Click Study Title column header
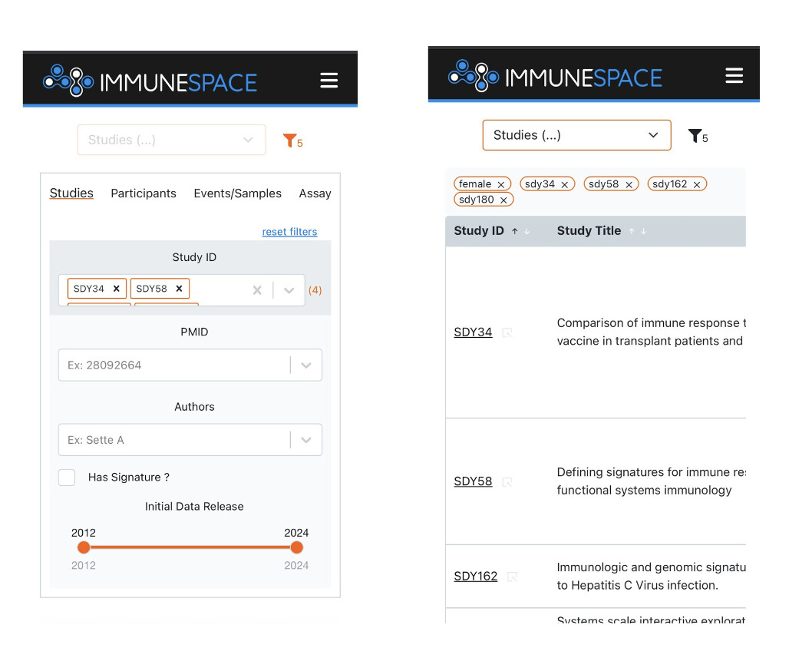 click(589, 230)
